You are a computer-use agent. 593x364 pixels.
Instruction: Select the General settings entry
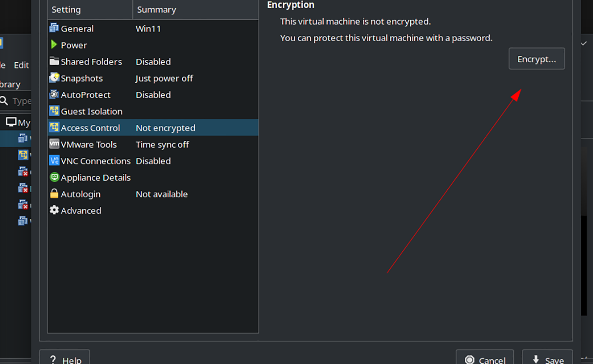tap(153, 29)
